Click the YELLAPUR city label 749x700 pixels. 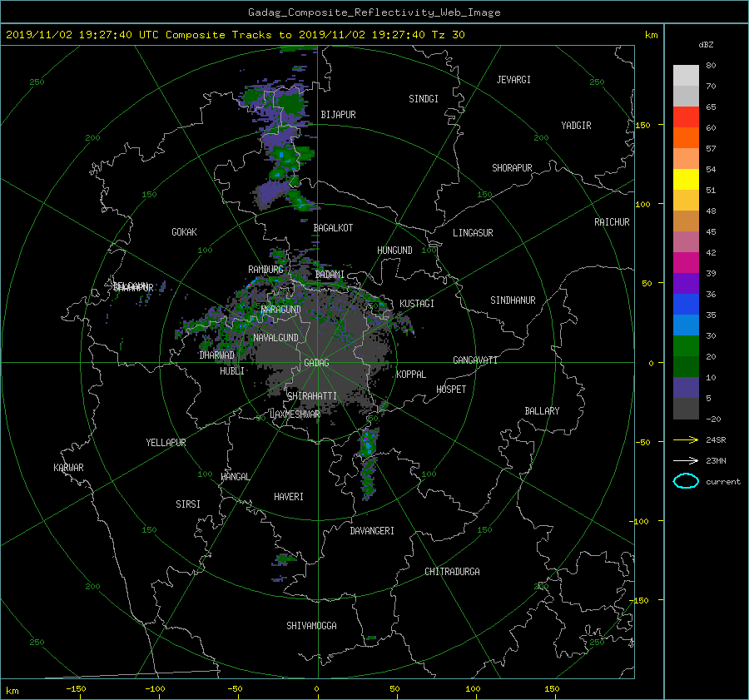click(x=166, y=443)
